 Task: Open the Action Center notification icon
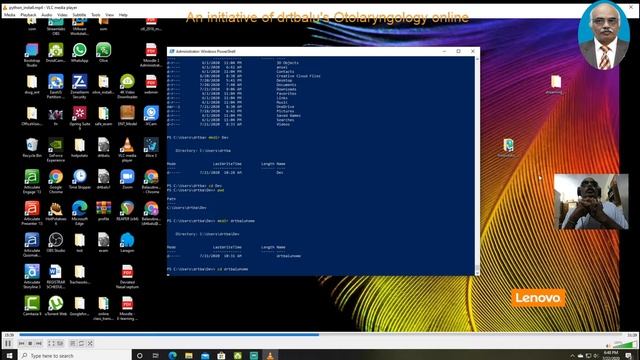click(629, 356)
